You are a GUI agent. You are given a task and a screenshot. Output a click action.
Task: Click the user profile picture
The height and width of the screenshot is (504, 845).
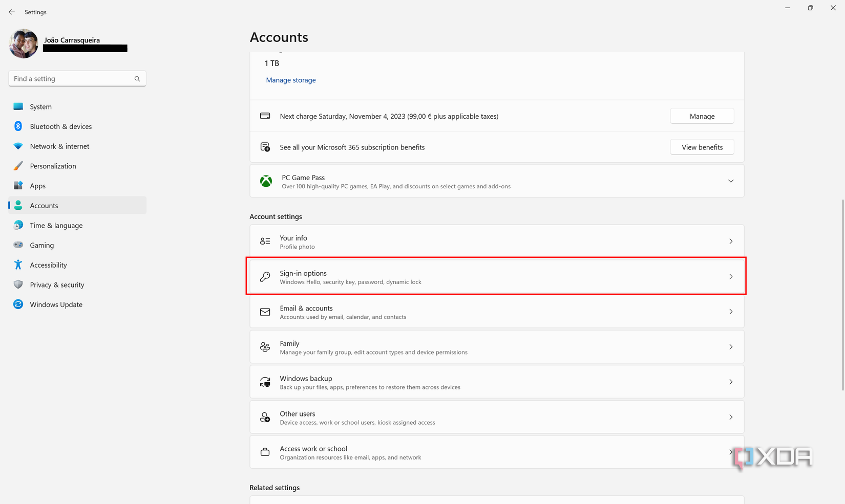pyautogui.click(x=24, y=43)
